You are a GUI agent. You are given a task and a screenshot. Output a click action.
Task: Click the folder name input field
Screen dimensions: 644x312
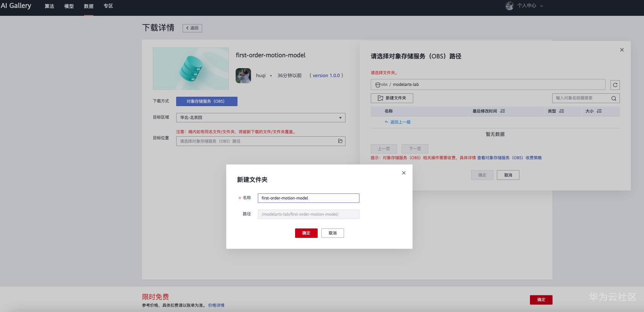[x=309, y=198]
